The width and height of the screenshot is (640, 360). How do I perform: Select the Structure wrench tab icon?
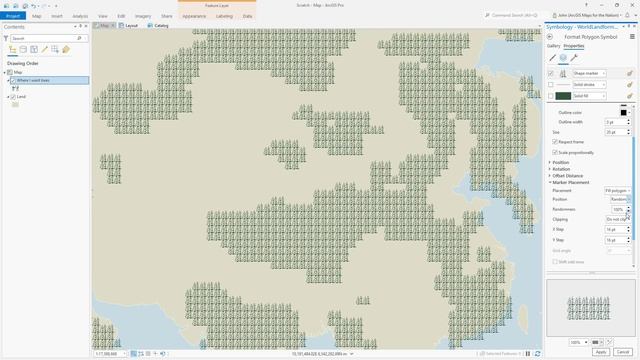574,58
